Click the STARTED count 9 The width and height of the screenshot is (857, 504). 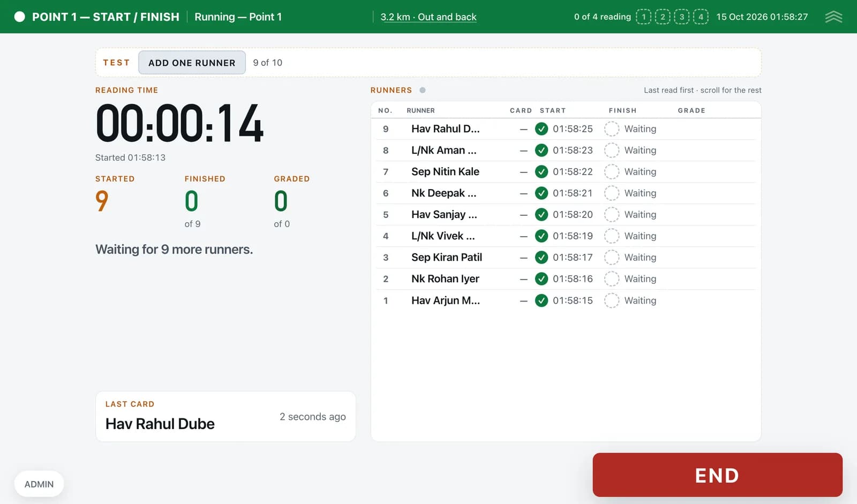102,201
